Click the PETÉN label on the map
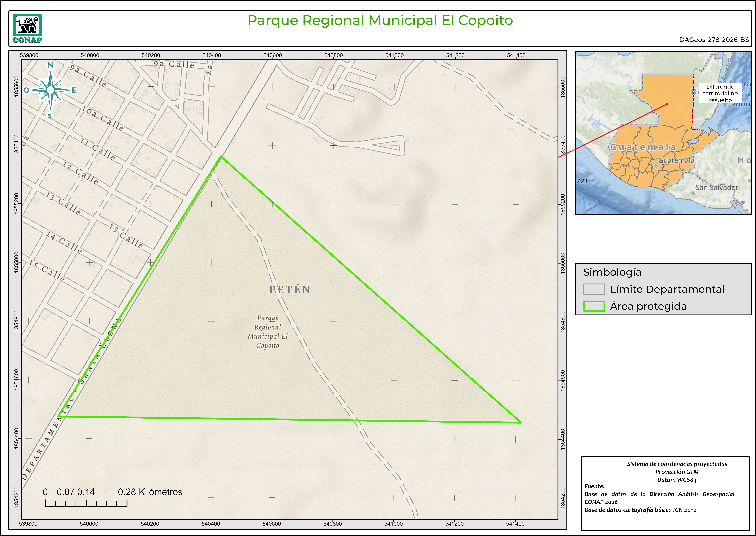The height and width of the screenshot is (536, 756). 290,290
